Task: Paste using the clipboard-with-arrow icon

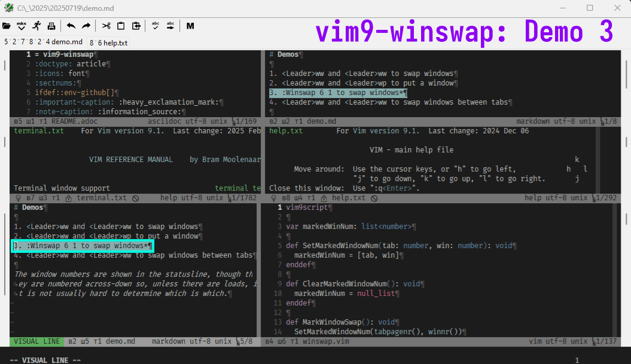Action: click(x=136, y=26)
